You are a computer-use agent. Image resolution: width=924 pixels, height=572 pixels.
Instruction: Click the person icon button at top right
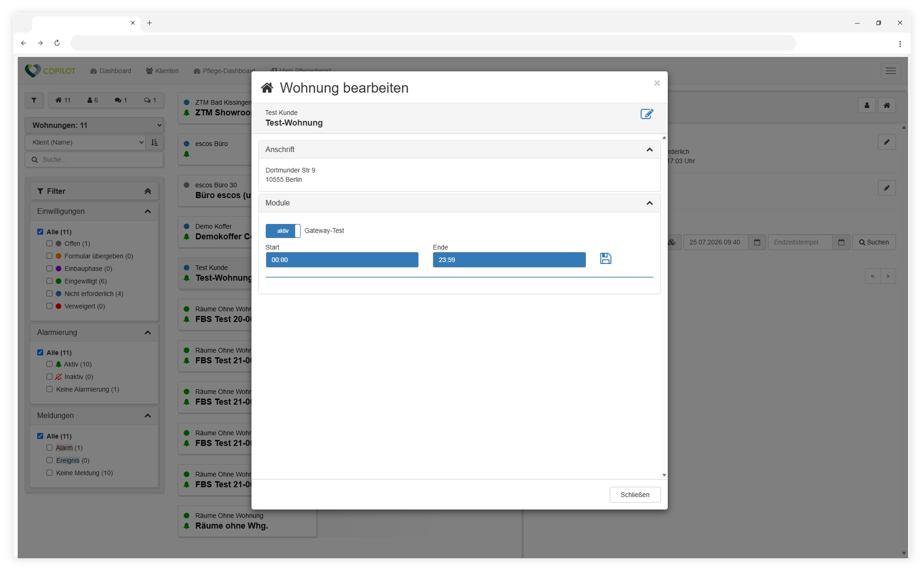867,105
